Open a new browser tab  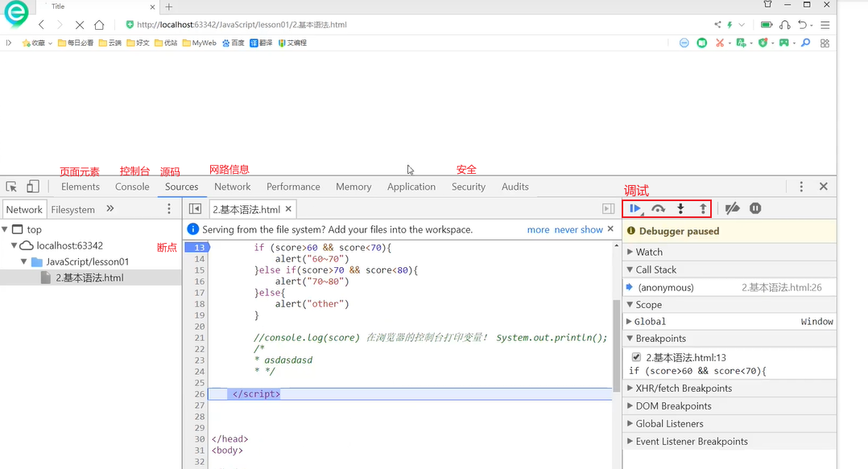[169, 6]
